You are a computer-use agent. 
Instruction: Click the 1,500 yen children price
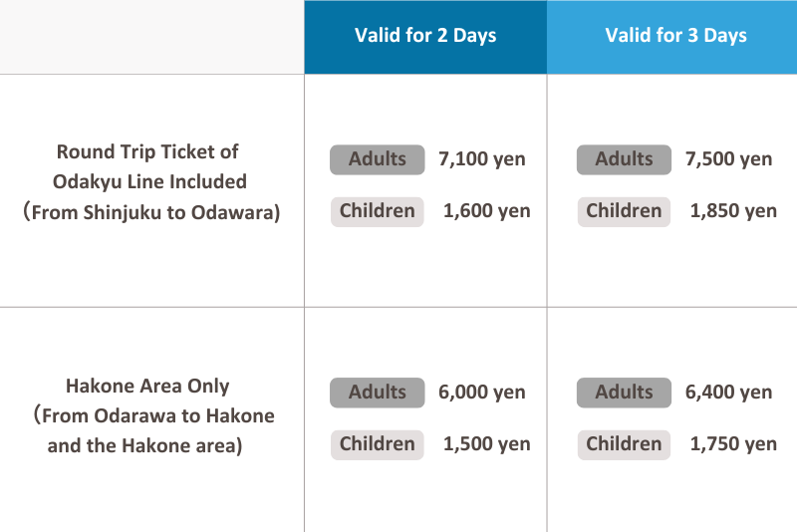487,444
